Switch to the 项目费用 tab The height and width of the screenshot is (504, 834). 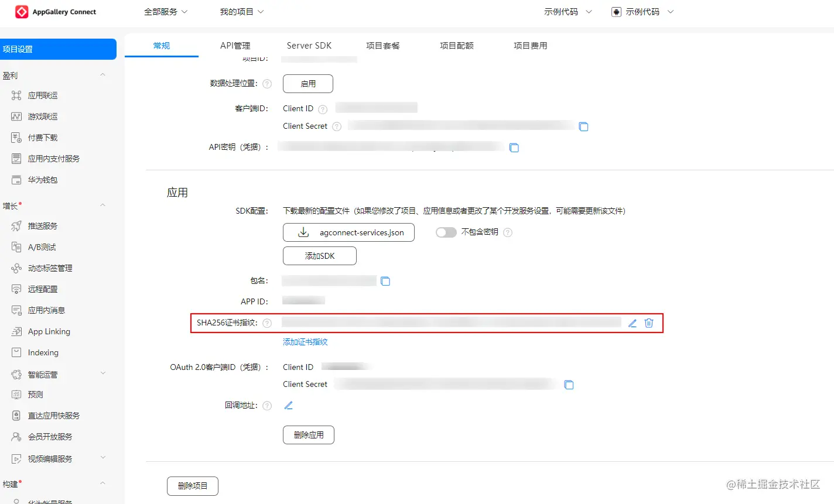(531, 46)
